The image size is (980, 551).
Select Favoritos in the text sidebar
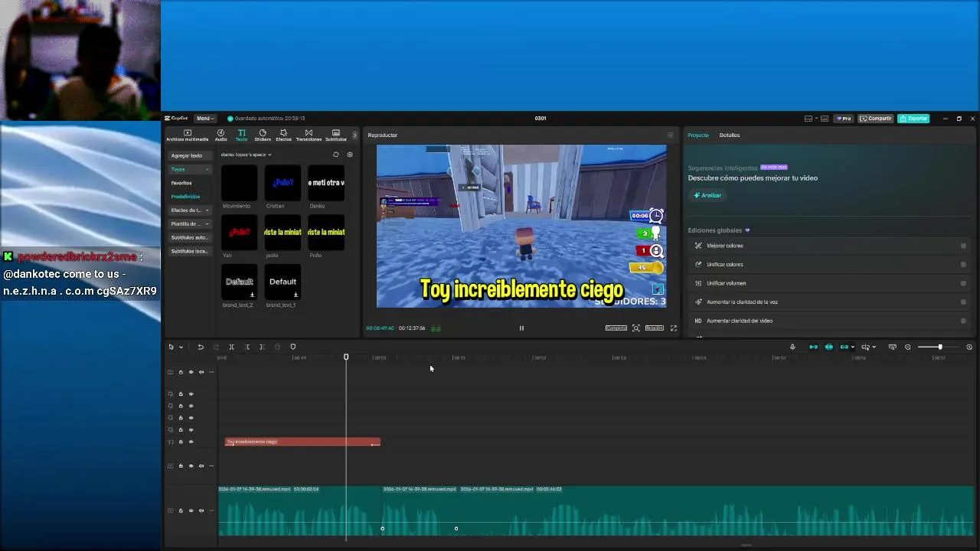coord(181,183)
